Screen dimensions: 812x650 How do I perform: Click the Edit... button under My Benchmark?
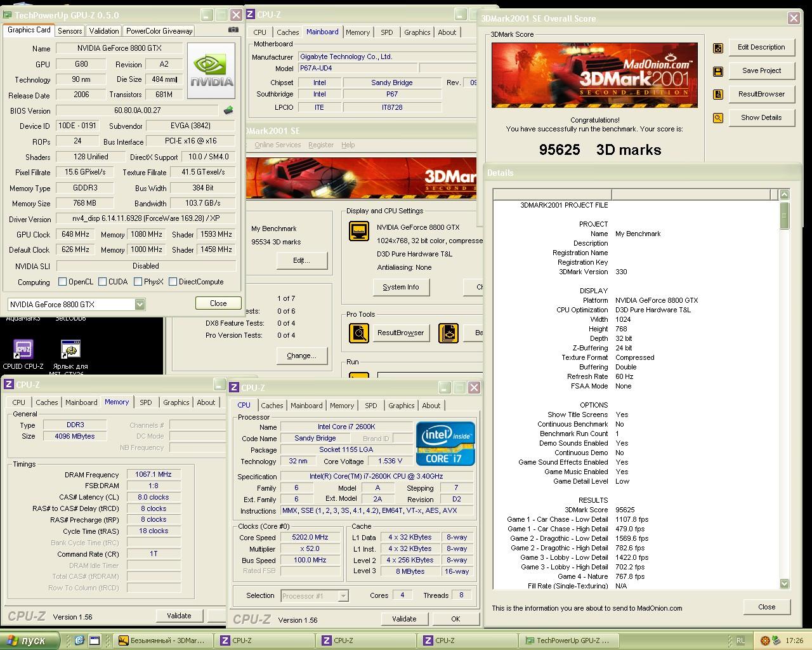(301, 260)
